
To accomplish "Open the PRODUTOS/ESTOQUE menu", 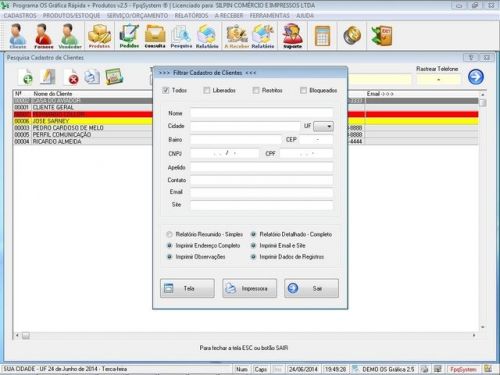I will click(72, 16).
